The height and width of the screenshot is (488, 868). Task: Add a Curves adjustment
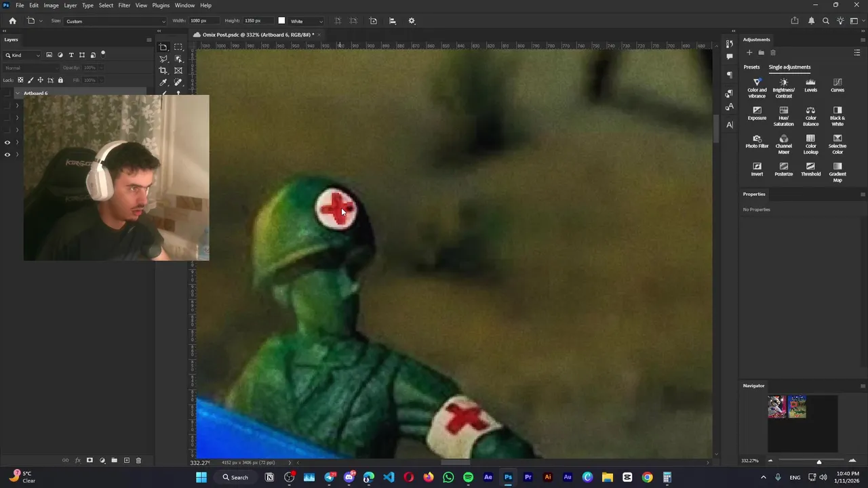click(x=837, y=85)
